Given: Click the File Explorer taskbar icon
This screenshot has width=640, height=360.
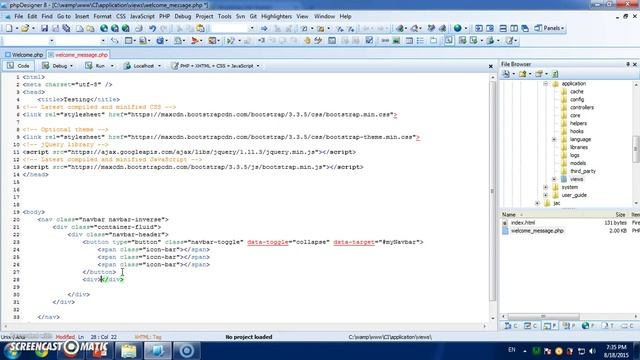Looking at the screenshot, I should (x=128, y=351).
